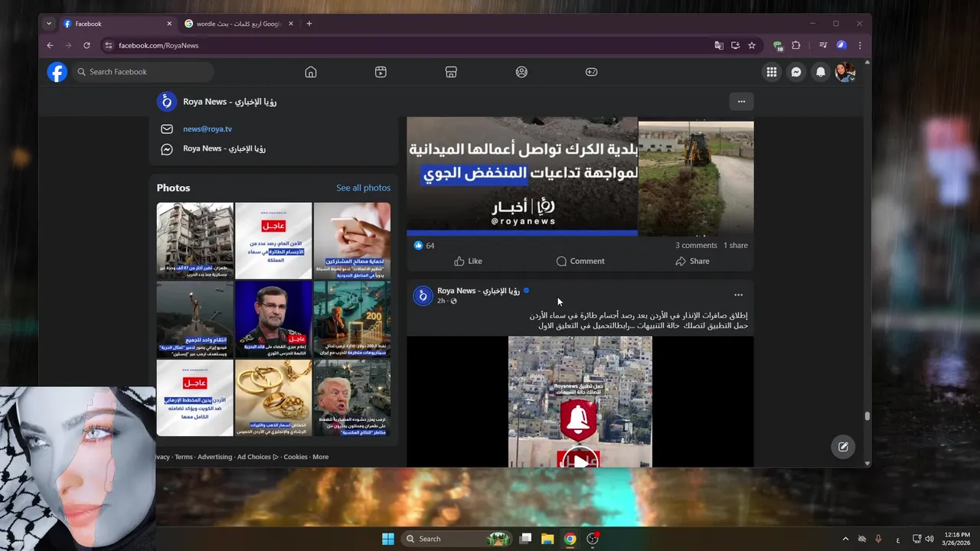
Task: Open the Marketplace storefront icon
Action: pos(451,72)
